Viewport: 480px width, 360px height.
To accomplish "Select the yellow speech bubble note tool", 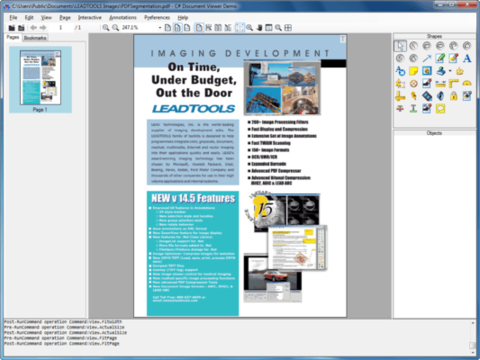I will pyautogui.click(x=440, y=109).
